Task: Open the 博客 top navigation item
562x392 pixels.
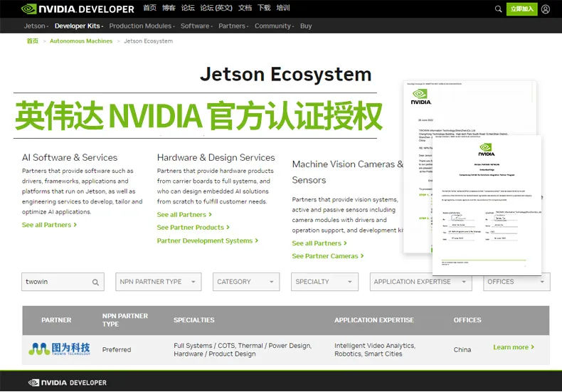Action: tap(169, 8)
